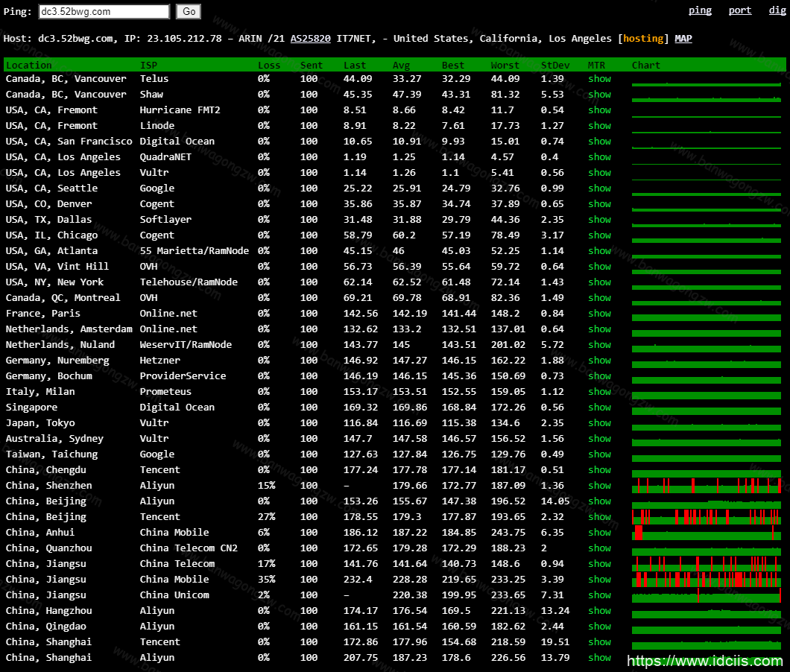Click the Go button

tap(189, 11)
